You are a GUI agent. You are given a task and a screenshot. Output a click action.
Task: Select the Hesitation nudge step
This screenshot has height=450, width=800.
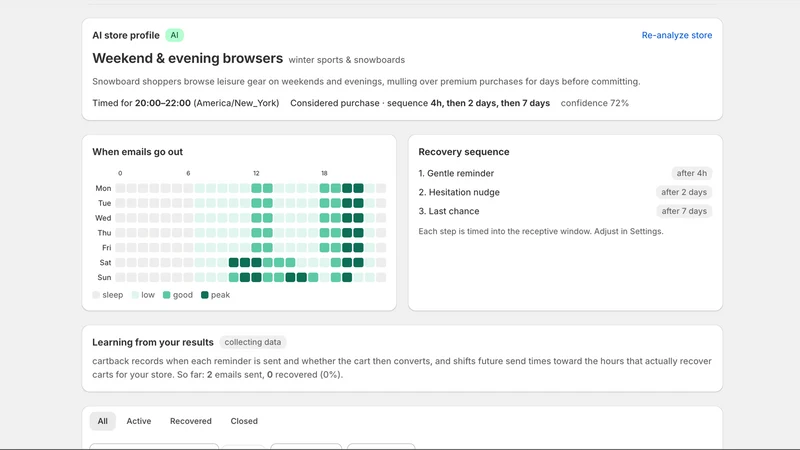pos(459,192)
